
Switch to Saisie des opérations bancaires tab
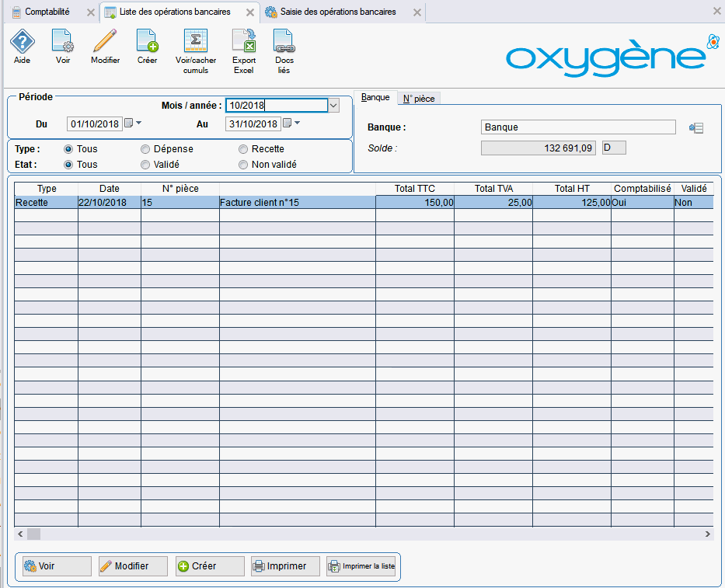pyautogui.click(x=339, y=12)
